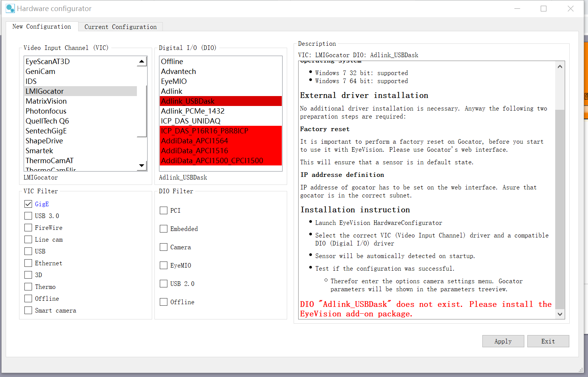Screen dimensions: 588x377
Task: Enable the Ethernet filter checkbox
Action: pyautogui.click(x=28, y=263)
